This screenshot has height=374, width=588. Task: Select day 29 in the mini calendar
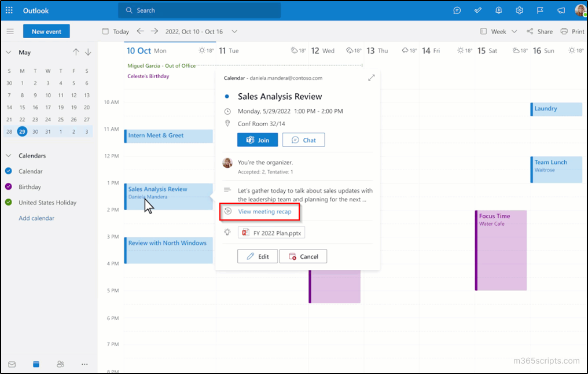[22, 131]
